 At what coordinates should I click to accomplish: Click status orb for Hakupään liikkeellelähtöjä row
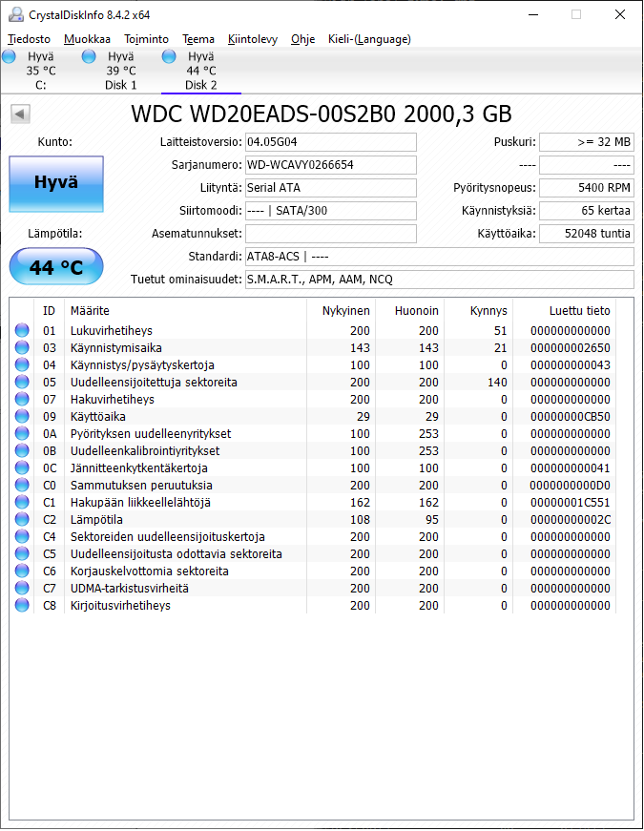tap(22, 502)
